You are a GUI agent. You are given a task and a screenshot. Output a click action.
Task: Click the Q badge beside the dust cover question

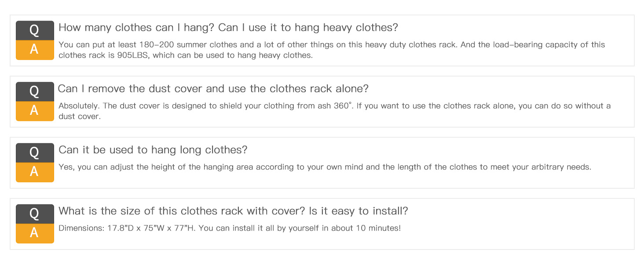tap(35, 92)
